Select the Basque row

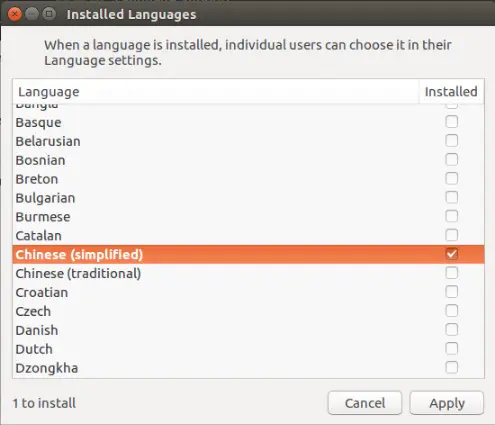tap(248, 122)
